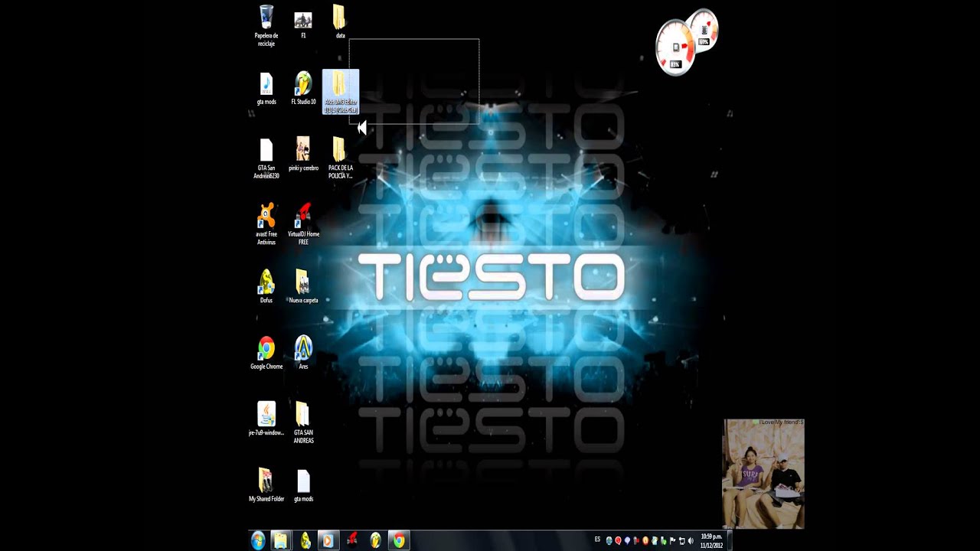
Task: Open the GTA SAN ANDREAS folder
Action: [x=303, y=423]
